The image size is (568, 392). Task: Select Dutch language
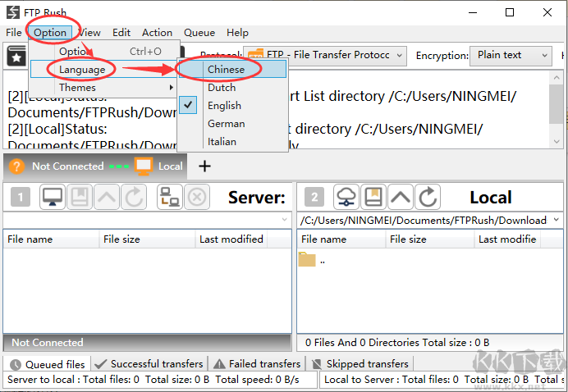pos(232,87)
